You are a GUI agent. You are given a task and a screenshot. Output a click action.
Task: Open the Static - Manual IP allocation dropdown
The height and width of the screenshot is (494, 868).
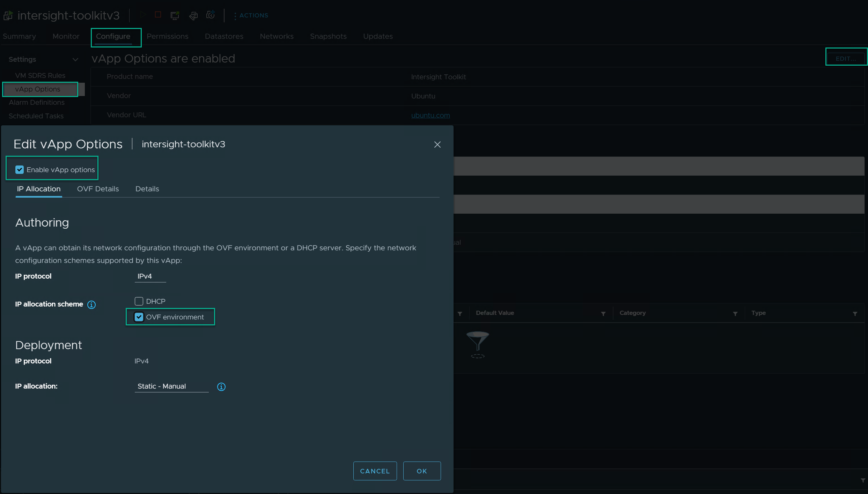coord(171,386)
